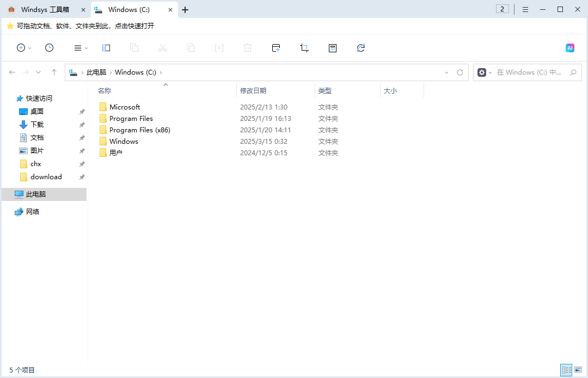
Task: Expand the search options arrow
Action: (490, 73)
